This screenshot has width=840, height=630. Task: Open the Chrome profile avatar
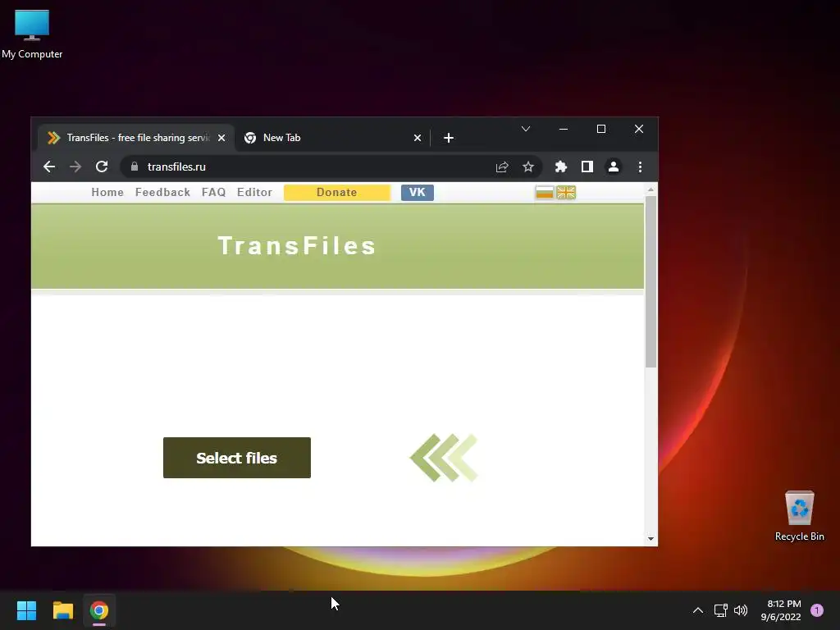coord(614,167)
